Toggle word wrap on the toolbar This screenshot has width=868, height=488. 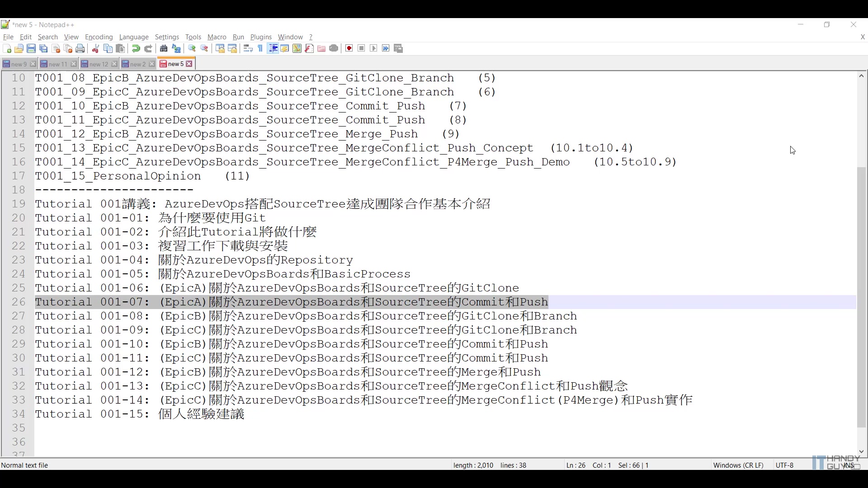coord(248,48)
